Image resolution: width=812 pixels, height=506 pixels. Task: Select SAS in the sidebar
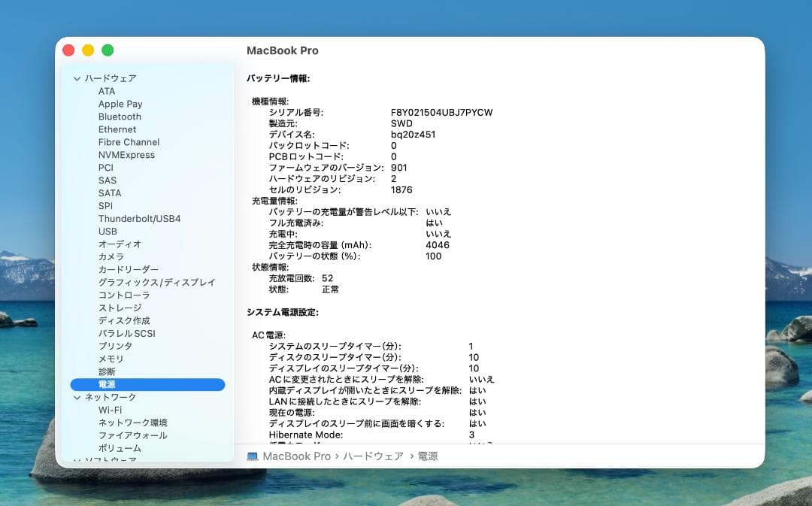(108, 180)
